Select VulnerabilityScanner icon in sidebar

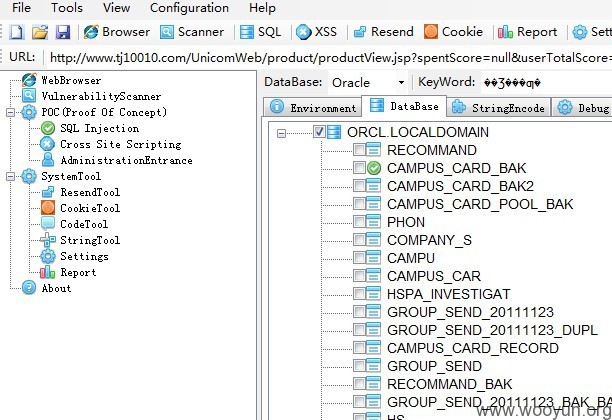[29, 96]
